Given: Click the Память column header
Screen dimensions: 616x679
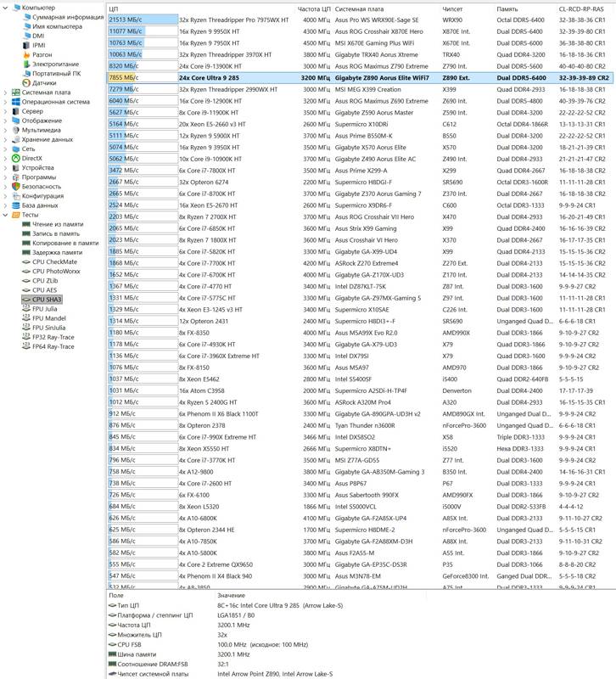Looking at the screenshot, I should (x=509, y=8).
